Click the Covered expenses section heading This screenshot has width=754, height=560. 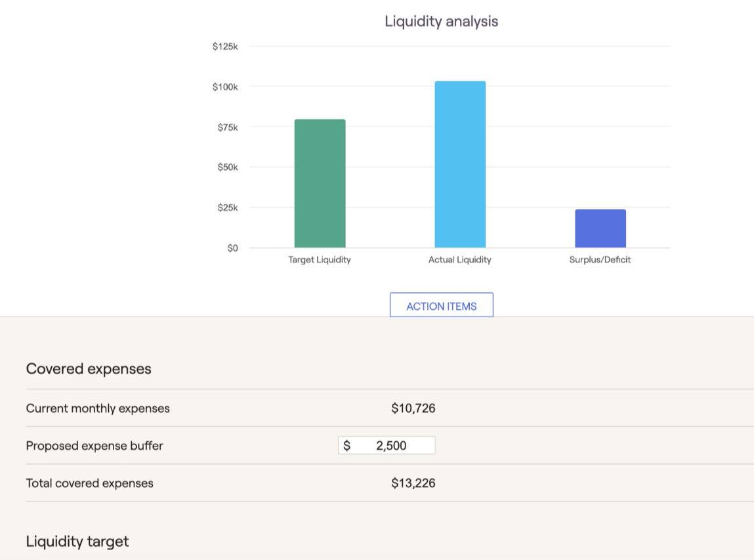(89, 369)
